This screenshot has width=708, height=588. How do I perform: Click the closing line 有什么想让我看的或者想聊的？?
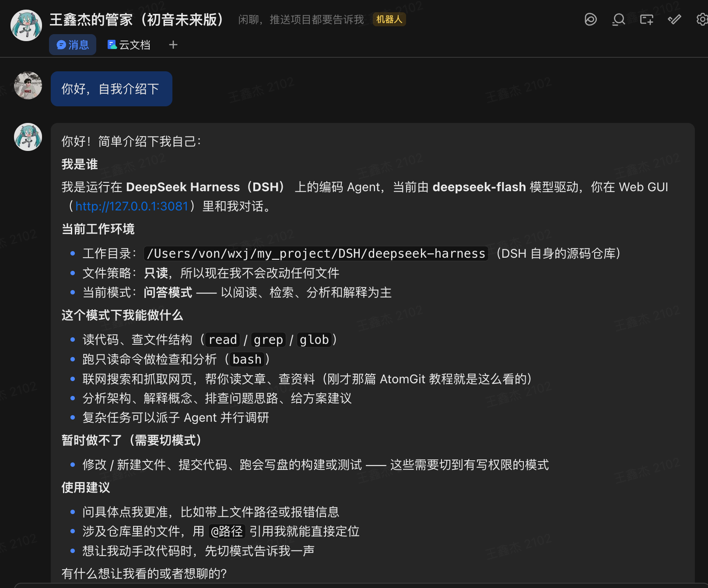(x=144, y=574)
